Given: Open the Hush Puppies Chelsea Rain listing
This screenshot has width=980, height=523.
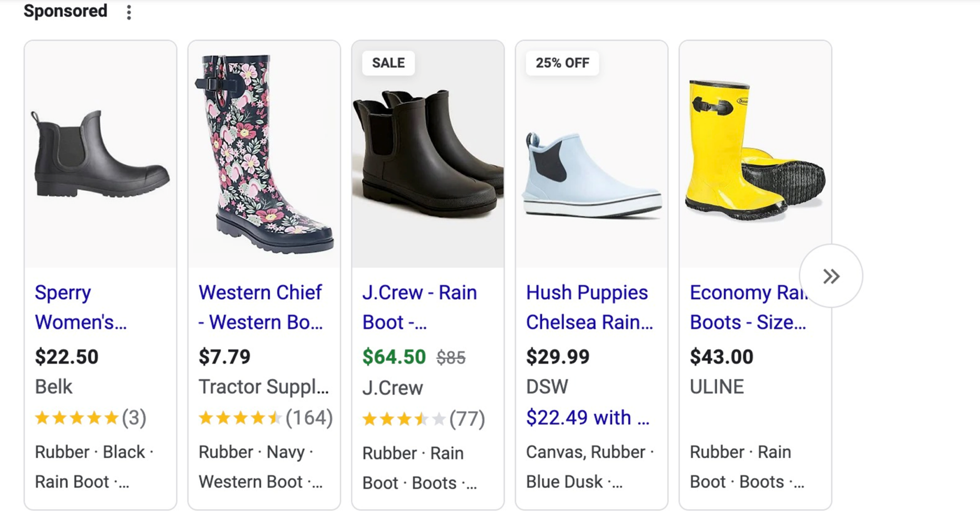Looking at the screenshot, I should pyautogui.click(x=589, y=307).
